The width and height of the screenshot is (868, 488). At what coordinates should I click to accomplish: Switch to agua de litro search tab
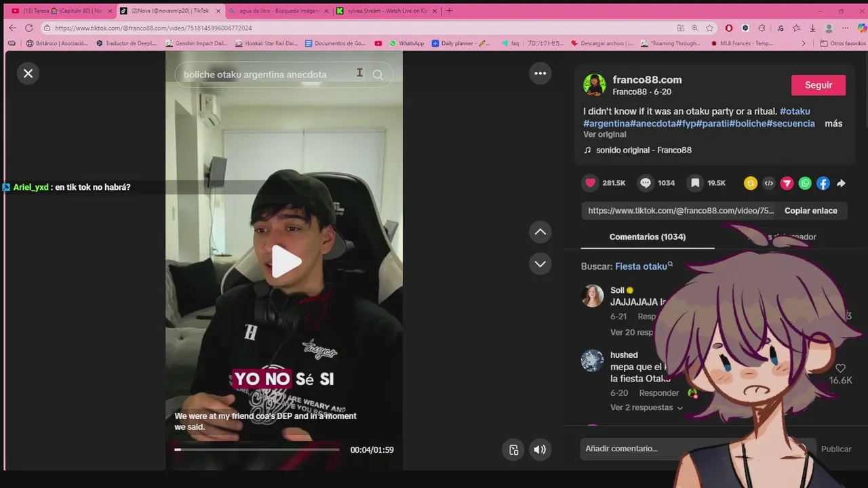[278, 11]
